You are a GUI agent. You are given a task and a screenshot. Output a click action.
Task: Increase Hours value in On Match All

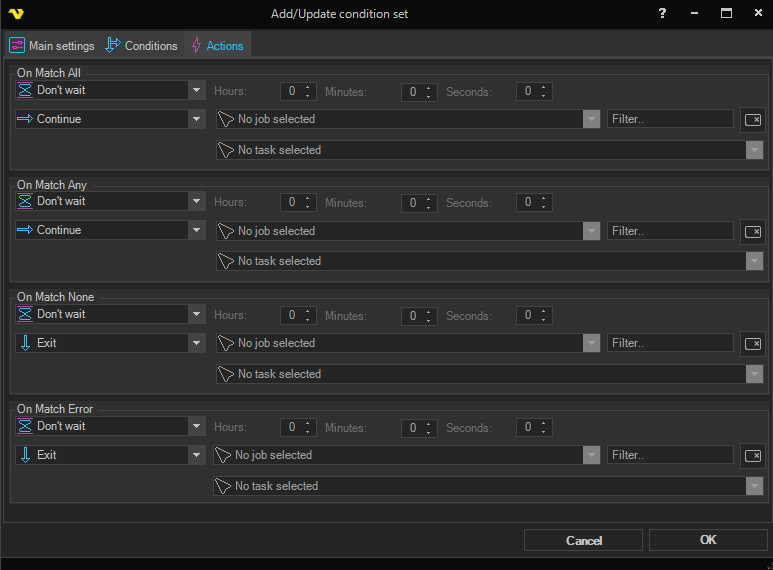click(309, 87)
